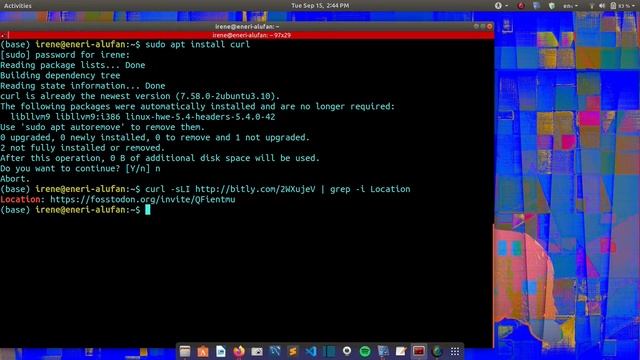640x360 pixels.
Task: Open the notepad with pencil dock icon
Action: point(401,351)
